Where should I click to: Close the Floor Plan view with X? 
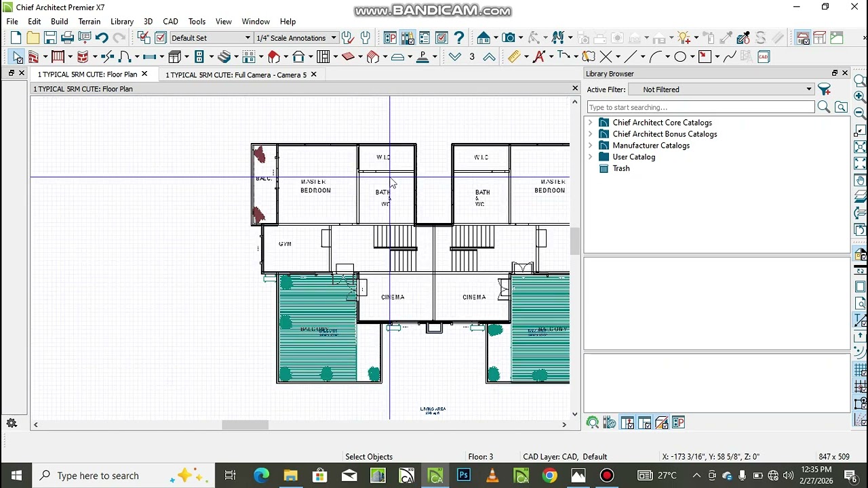click(575, 89)
